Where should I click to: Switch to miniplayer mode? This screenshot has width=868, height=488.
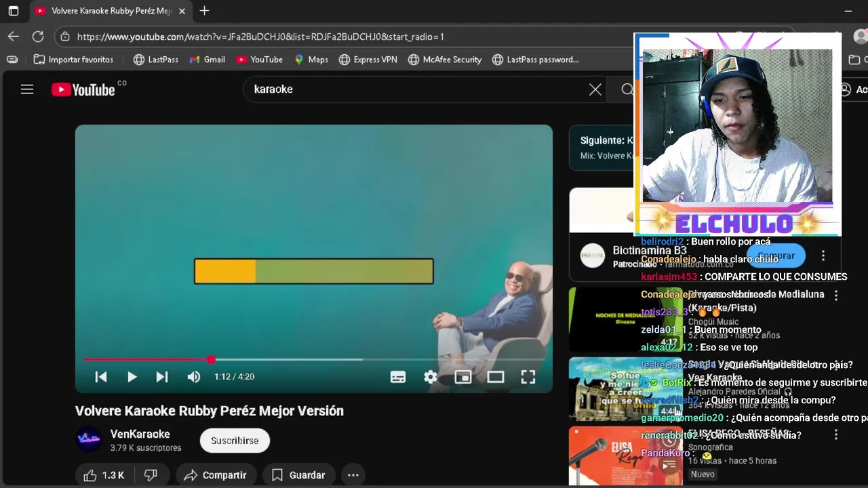463,377
